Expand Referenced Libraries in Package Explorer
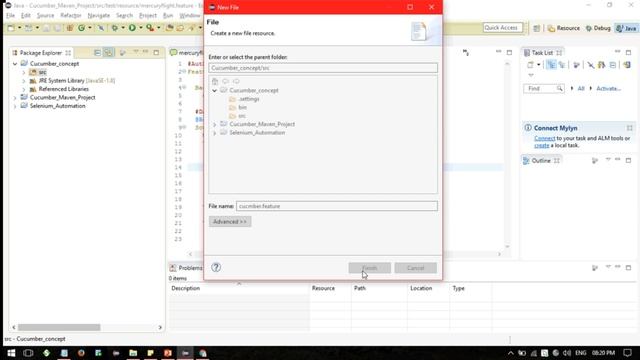Viewport: 640px width, 360px height. pyautogui.click(x=24, y=89)
